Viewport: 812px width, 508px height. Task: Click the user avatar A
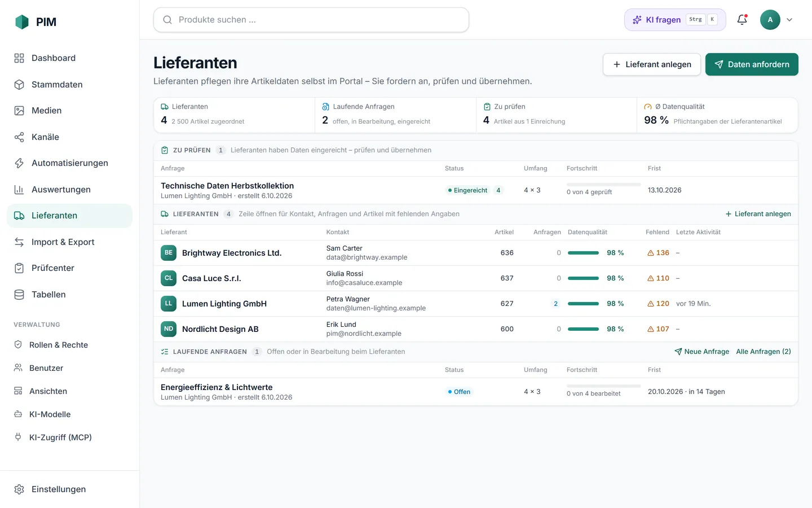(770, 20)
